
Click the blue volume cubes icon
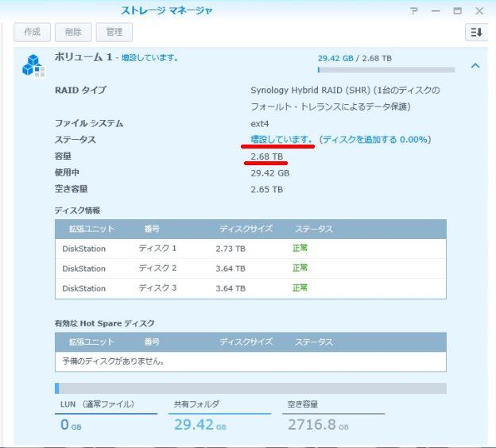point(33,65)
